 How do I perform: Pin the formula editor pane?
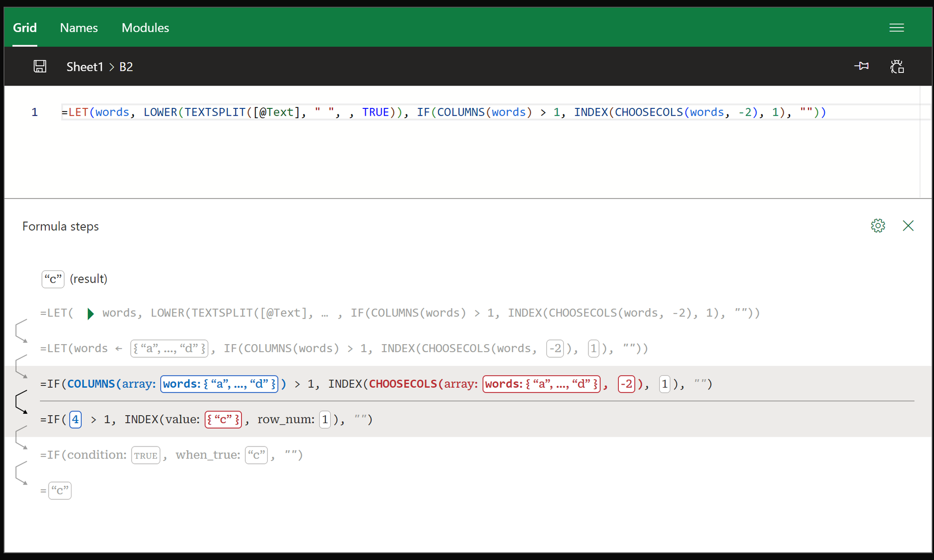click(x=862, y=66)
